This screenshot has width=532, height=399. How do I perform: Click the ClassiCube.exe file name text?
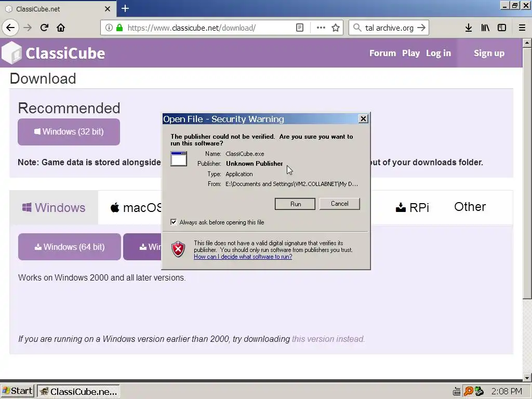coord(245,154)
